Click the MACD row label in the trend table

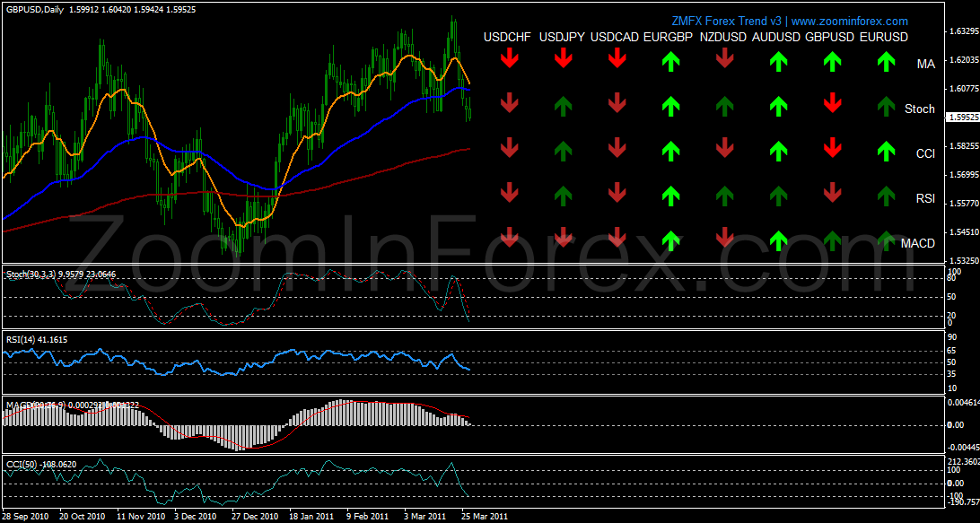click(918, 244)
